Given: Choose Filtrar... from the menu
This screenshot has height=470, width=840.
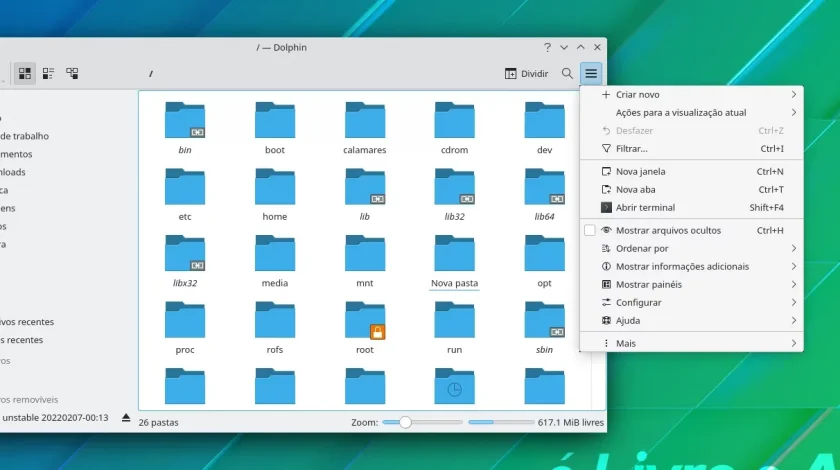Looking at the screenshot, I should click(x=692, y=149).
